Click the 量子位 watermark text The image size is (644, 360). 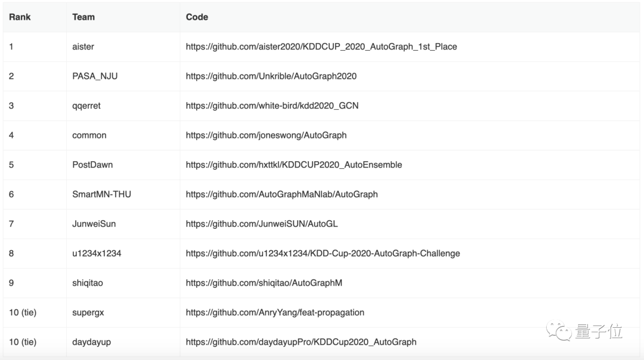pos(599,331)
